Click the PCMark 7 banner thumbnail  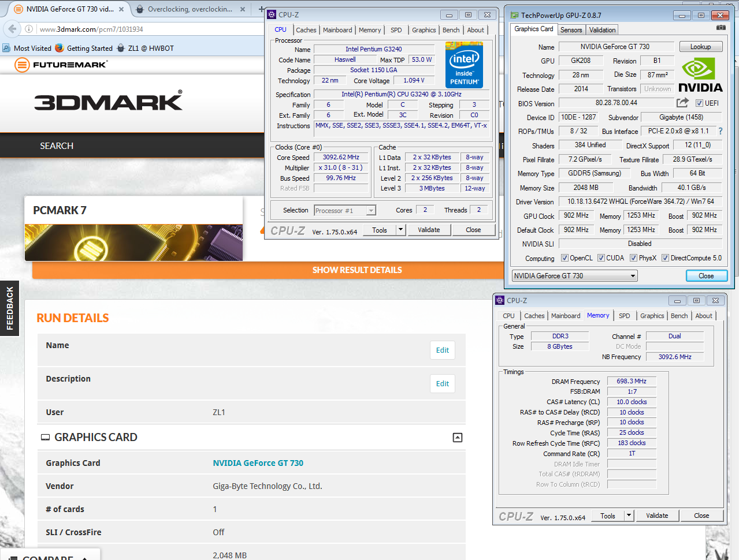[x=133, y=242]
